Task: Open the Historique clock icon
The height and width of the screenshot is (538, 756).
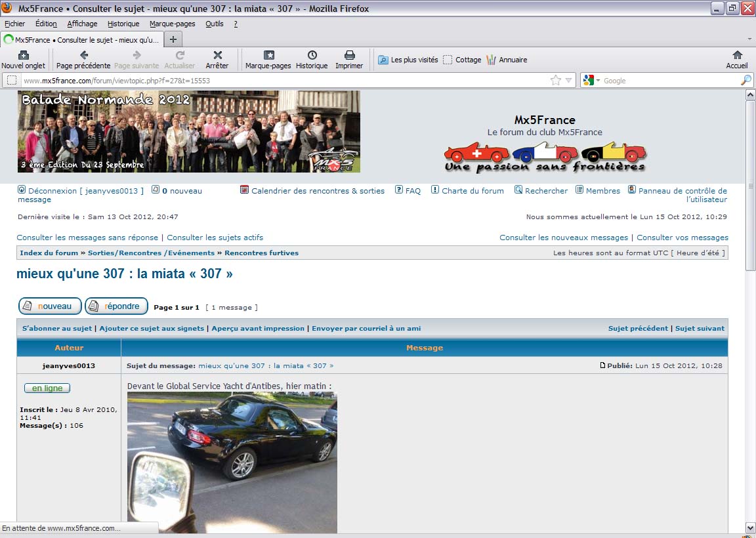Action: tap(312, 56)
